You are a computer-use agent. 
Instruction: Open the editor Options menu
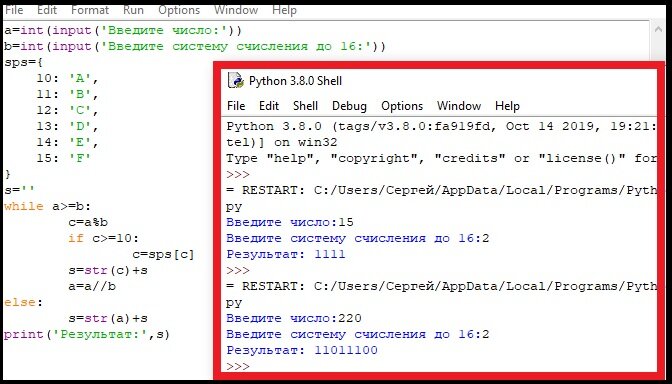coord(179,10)
